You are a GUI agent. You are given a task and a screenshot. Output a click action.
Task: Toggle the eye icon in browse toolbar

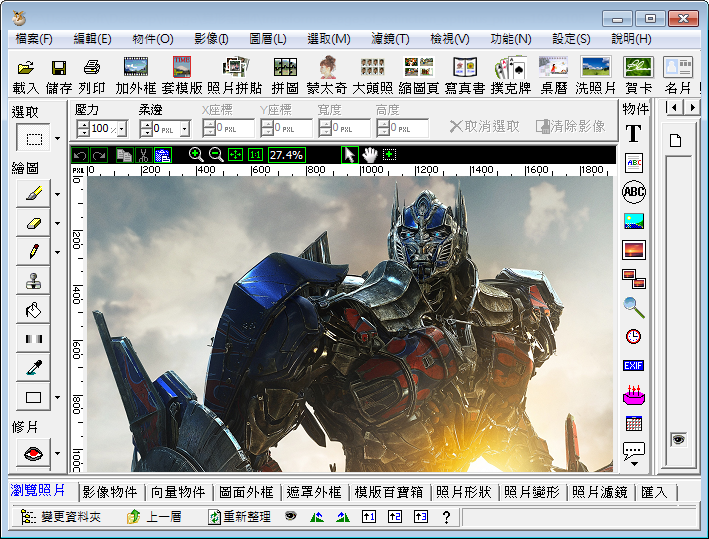[290, 516]
